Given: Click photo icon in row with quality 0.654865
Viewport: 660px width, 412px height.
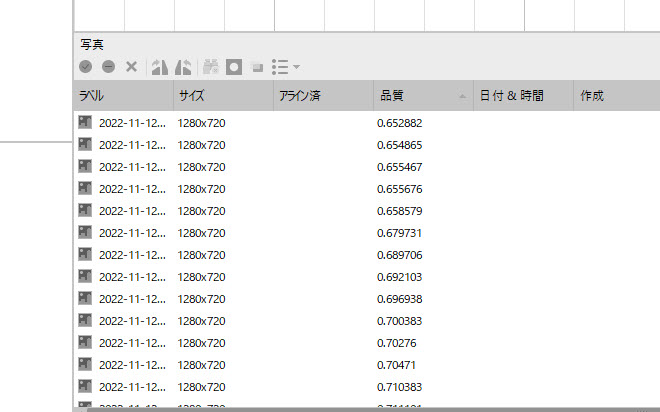Looking at the screenshot, I should (85, 144).
